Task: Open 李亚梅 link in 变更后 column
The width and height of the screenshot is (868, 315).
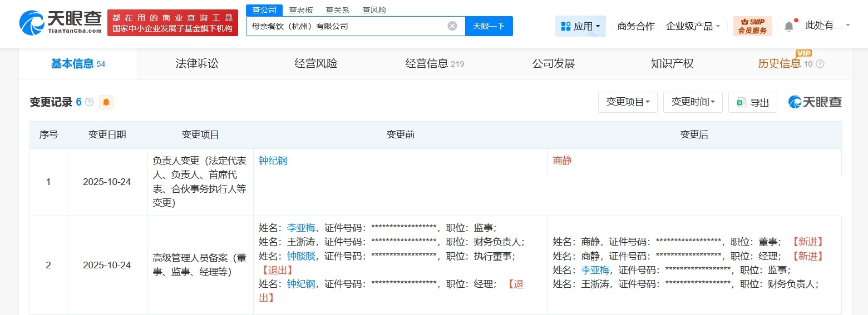Action: [x=595, y=270]
